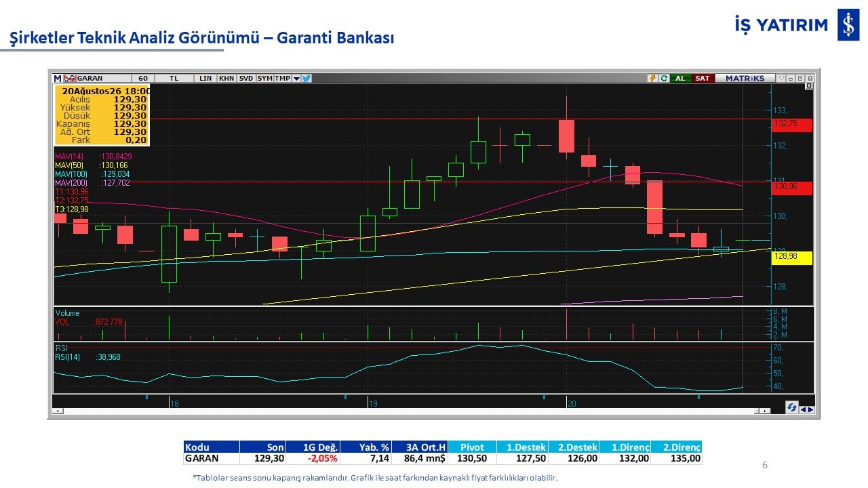Click the 1.Destek column header
Screen dimensions: 868x488
523,447
